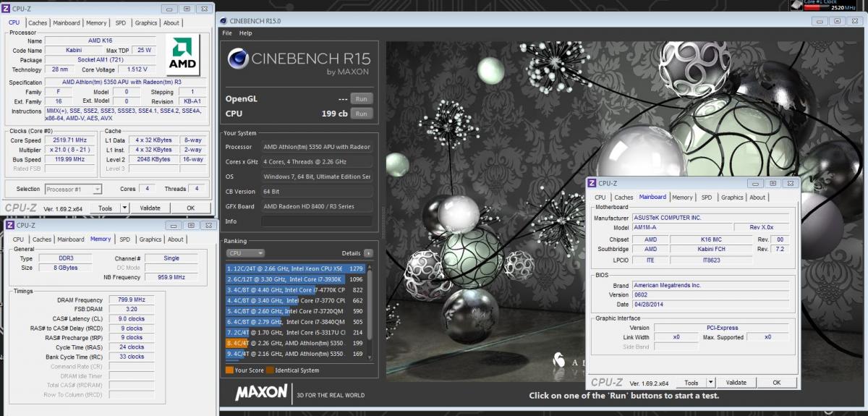
Task: Switch to SPD tab in CPU-Z CPU window
Action: (121, 22)
